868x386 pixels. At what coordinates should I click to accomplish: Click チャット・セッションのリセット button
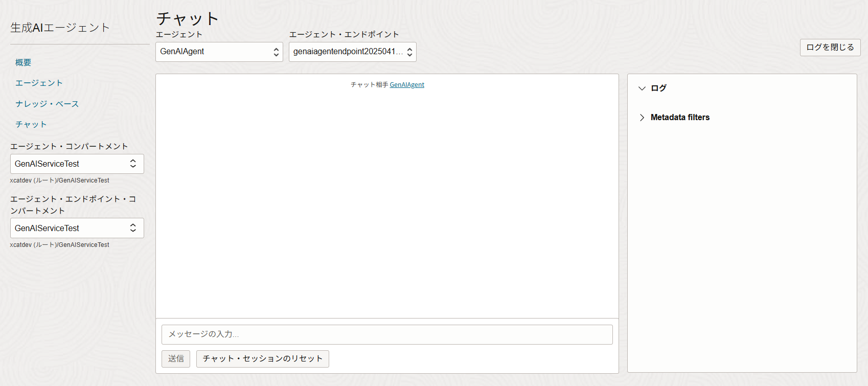pyautogui.click(x=263, y=359)
